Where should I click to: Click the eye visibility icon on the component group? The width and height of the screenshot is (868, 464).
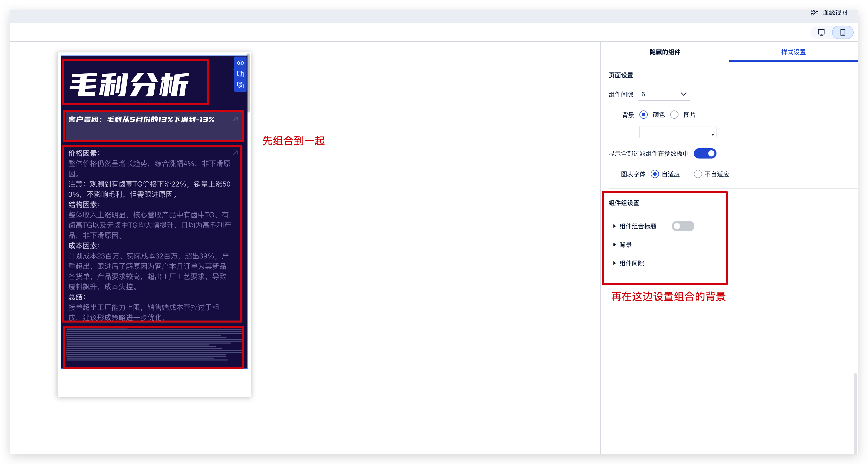click(x=240, y=63)
